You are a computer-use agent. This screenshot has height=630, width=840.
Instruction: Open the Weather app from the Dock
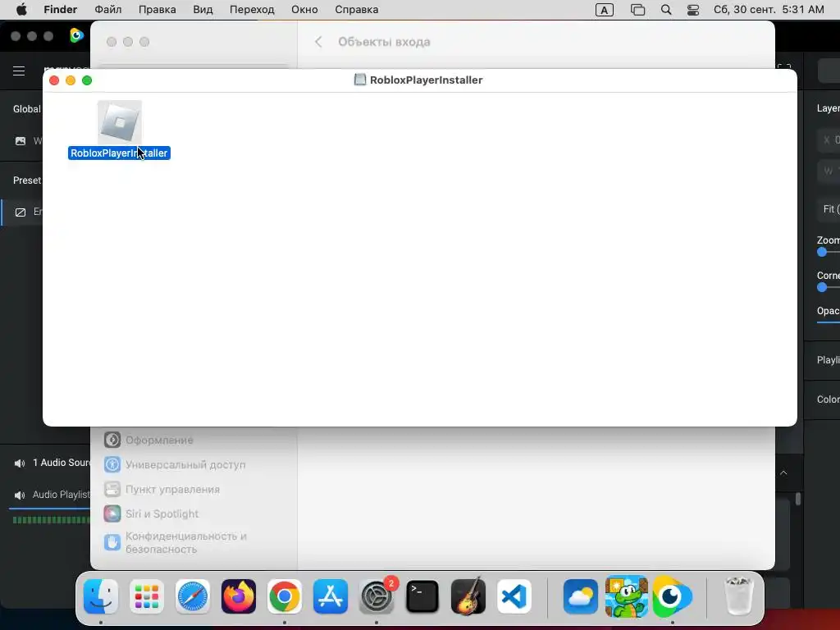click(x=581, y=596)
